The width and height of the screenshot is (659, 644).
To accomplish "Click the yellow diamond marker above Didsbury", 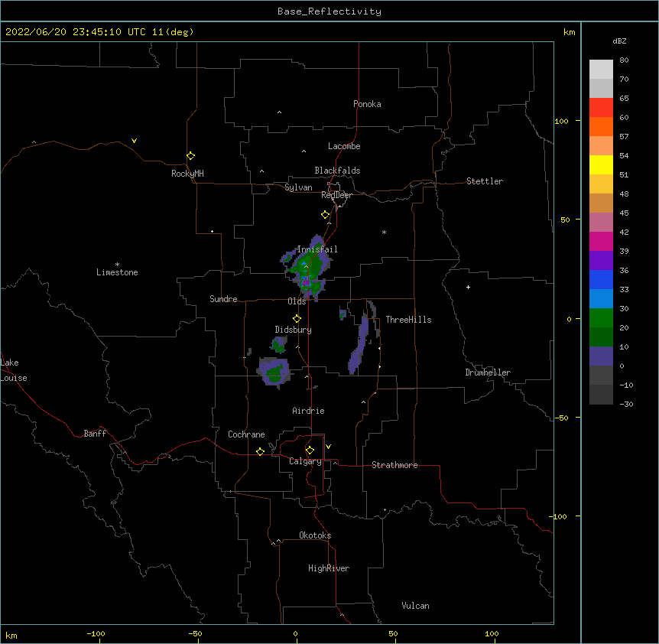I will pyautogui.click(x=297, y=319).
